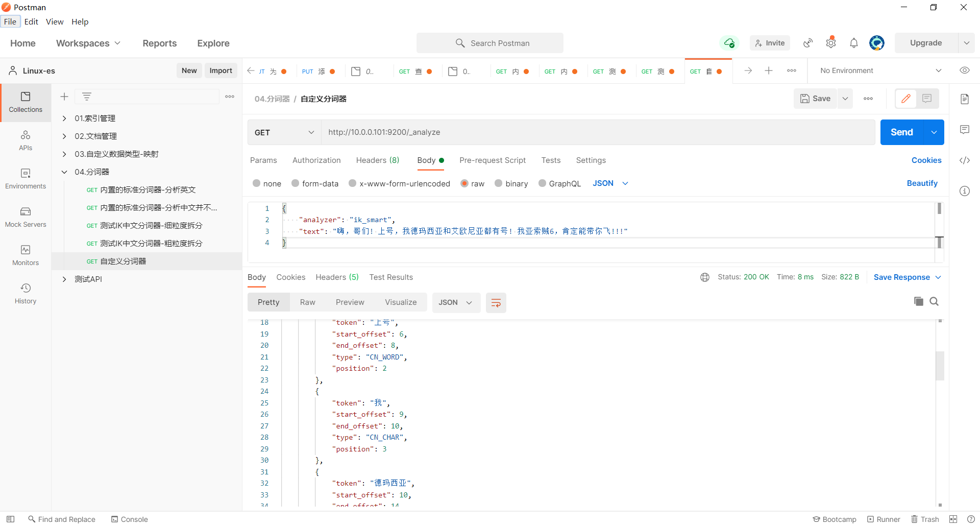Open the Monitors sidebar panel
Image resolution: width=980 pixels, height=526 pixels.
tap(26, 256)
